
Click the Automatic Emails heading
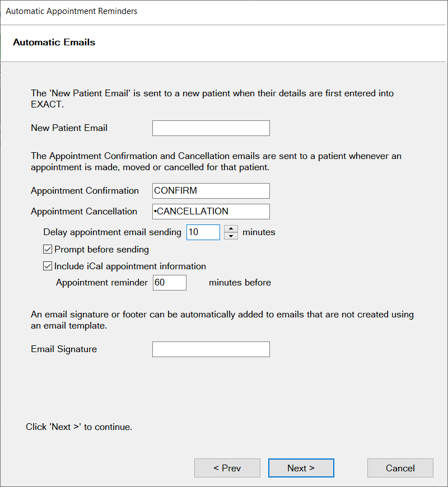click(x=54, y=42)
